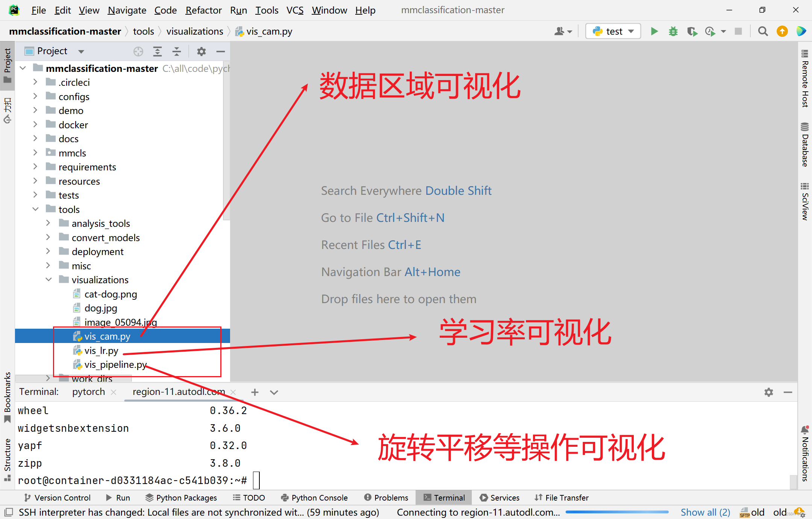Screen dimensions: 812x519
Task: Open the Navigate menu
Action: pyautogui.click(x=127, y=10)
